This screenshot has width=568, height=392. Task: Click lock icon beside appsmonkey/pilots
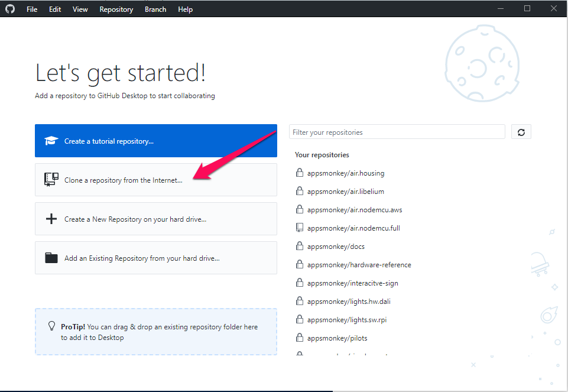coord(300,337)
